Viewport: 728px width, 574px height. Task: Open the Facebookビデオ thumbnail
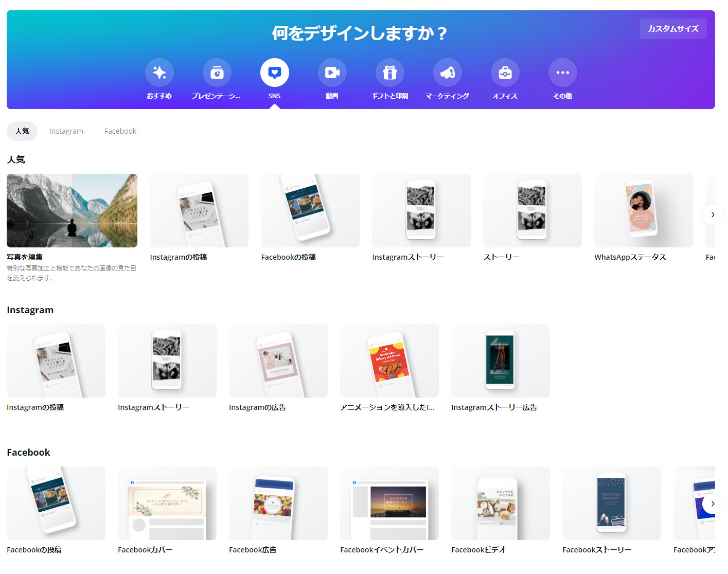(x=501, y=503)
